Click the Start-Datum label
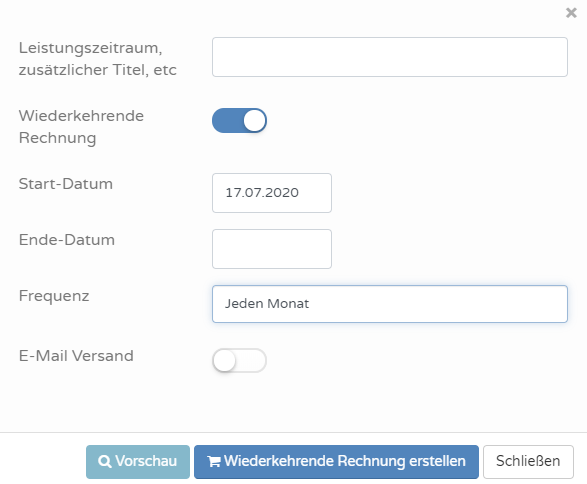Screen dimensions: 587x484 coord(66,184)
